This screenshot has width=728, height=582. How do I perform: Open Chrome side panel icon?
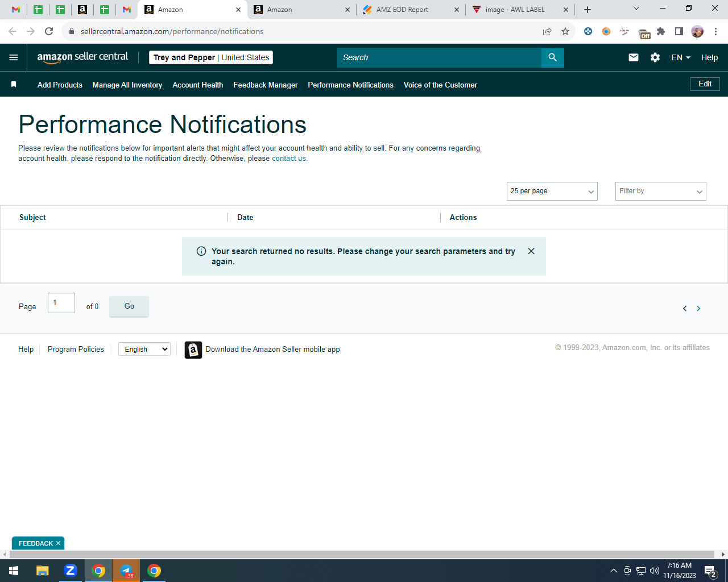(679, 31)
